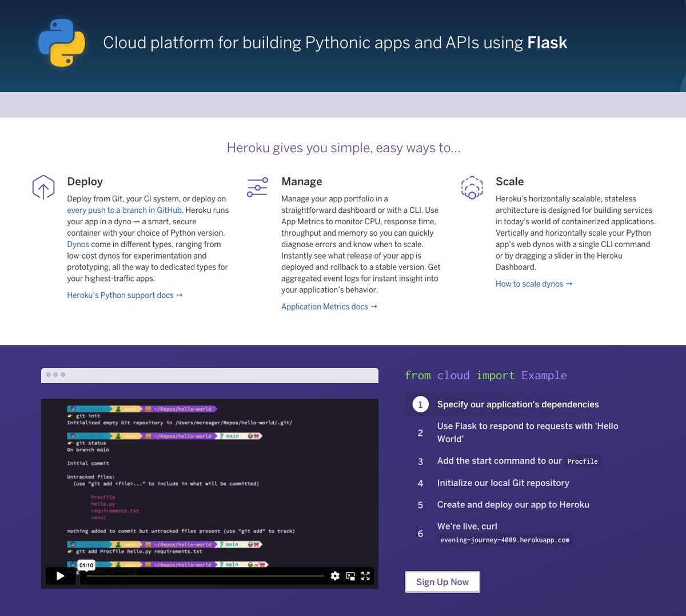Click the Sign Up Now button
This screenshot has width=686, height=616.
[442, 582]
